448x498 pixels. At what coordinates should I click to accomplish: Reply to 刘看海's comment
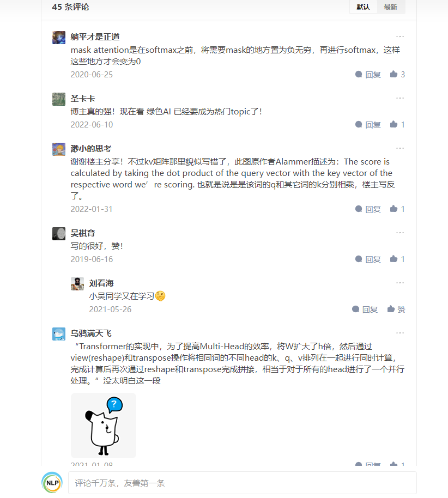click(365, 309)
